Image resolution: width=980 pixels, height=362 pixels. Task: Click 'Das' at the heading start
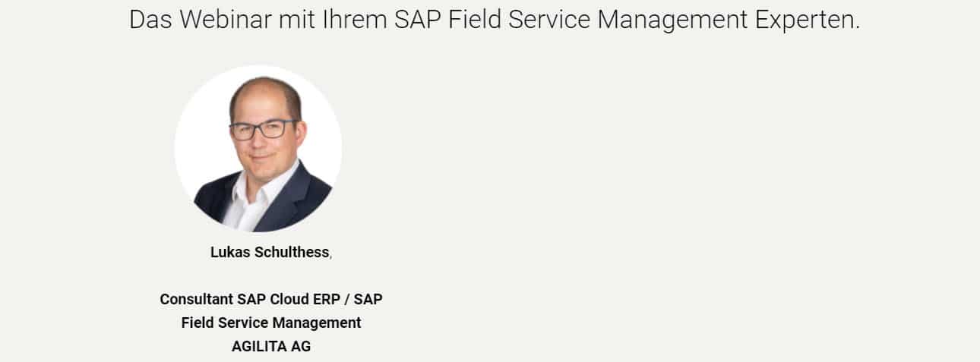151,20
